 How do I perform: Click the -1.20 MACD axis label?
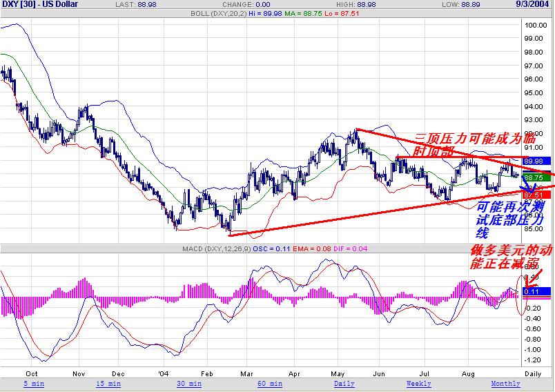pyautogui.click(x=532, y=360)
